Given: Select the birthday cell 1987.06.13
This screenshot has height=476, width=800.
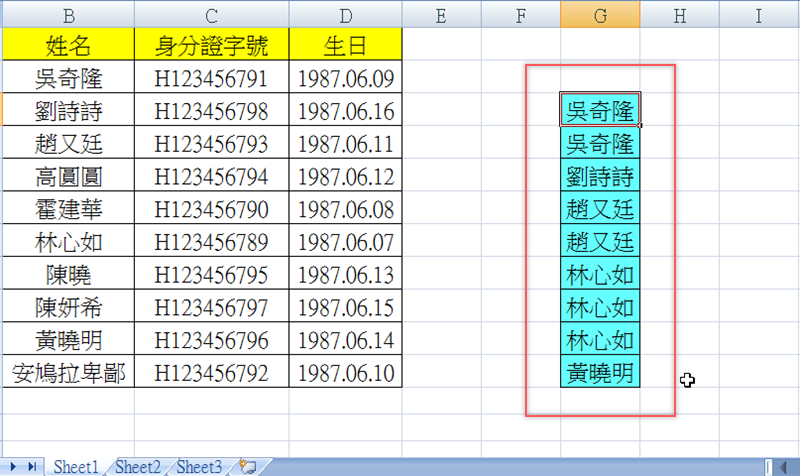Looking at the screenshot, I should pyautogui.click(x=345, y=274).
